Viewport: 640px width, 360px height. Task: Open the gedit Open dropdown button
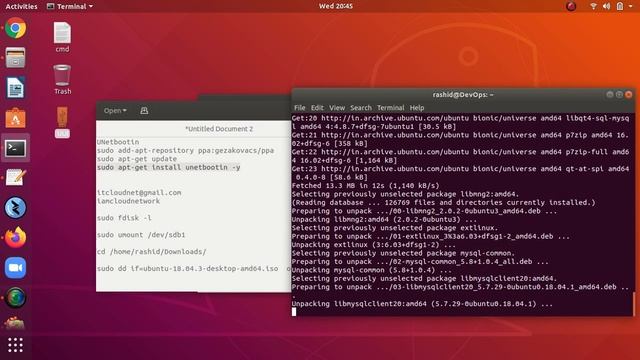click(115, 111)
